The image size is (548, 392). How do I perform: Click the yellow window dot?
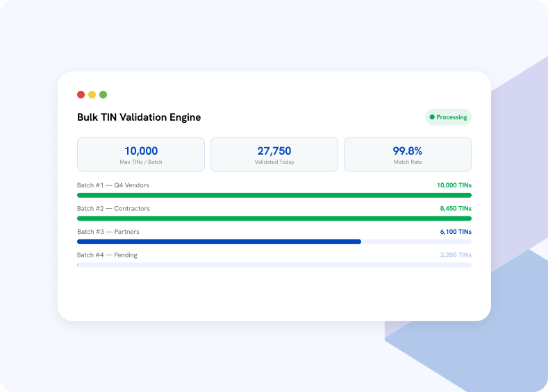pos(92,94)
